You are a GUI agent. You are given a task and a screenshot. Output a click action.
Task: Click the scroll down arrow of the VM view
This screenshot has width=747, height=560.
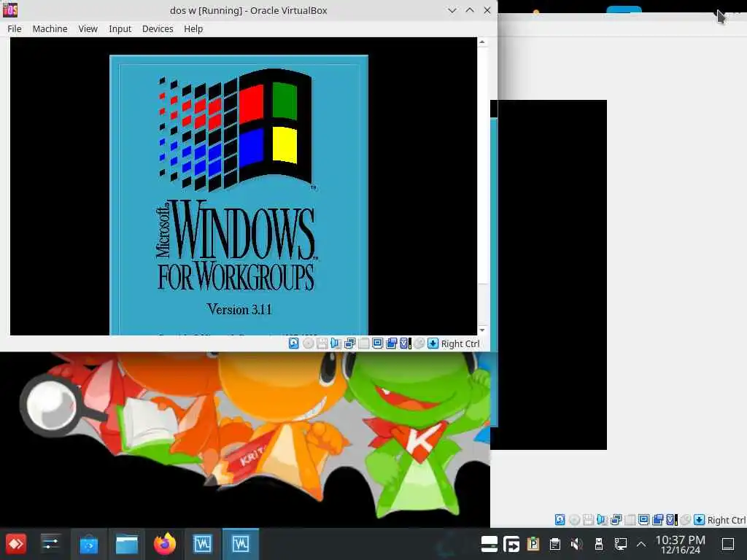click(x=482, y=330)
